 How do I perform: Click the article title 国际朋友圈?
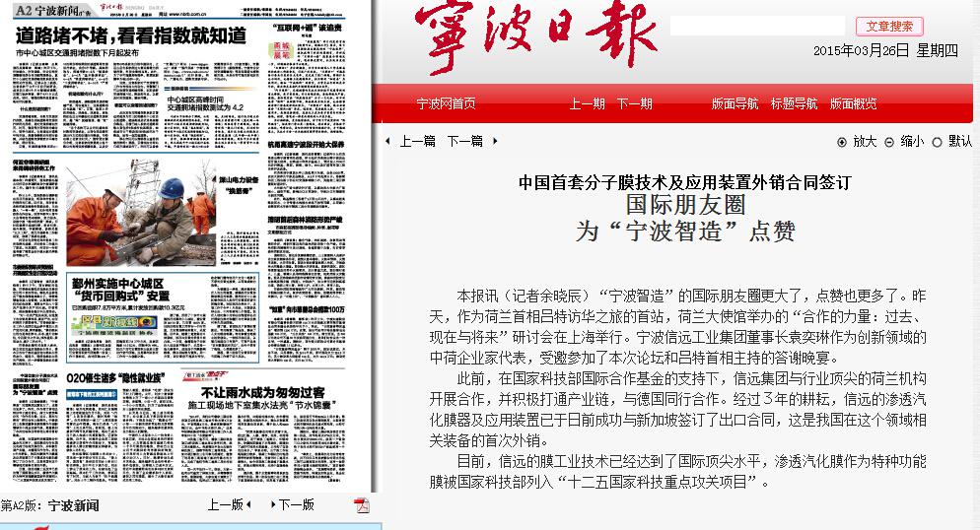685,205
